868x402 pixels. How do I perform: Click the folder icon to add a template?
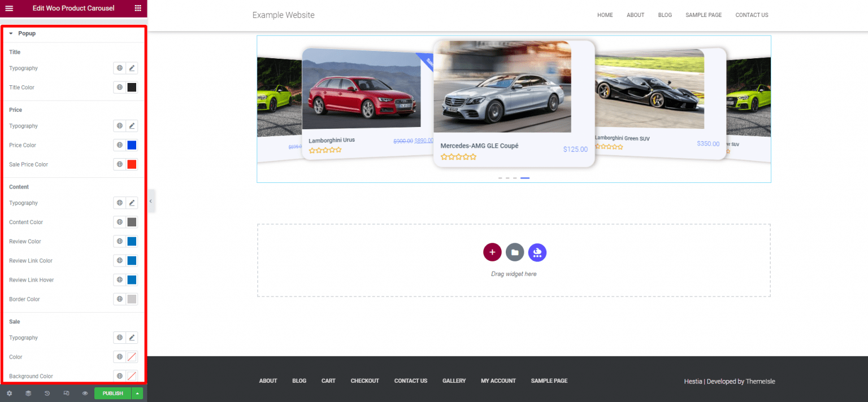(514, 252)
